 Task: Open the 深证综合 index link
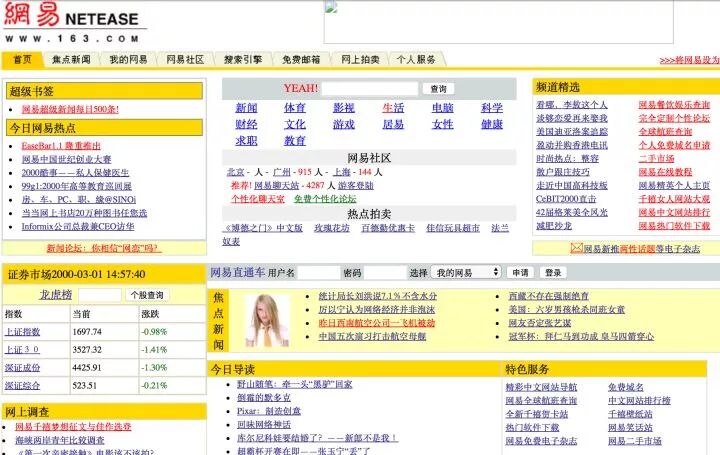click(x=22, y=385)
